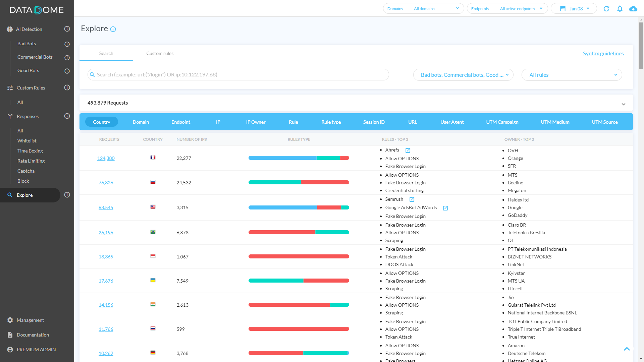Refresh data with the reload icon
The width and height of the screenshot is (644, 362).
(606, 9)
